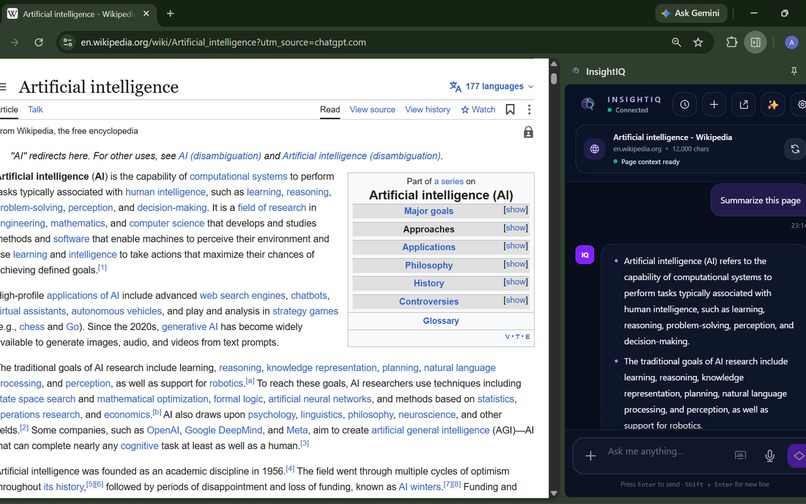Click the page scrollbar down arrow
The height and width of the screenshot is (504, 806).
(554, 493)
